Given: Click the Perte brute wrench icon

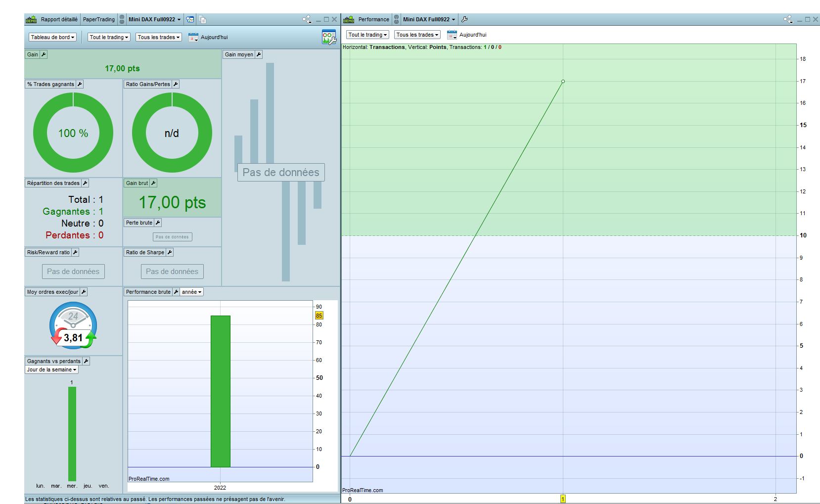Looking at the screenshot, I should (158, 223).
